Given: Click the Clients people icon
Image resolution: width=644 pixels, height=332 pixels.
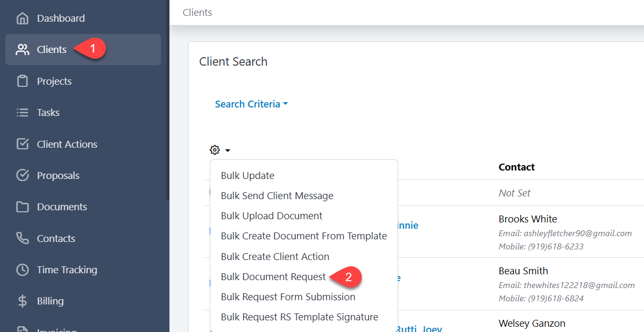Looking at the screenshot, I should [x=22, y=50].
